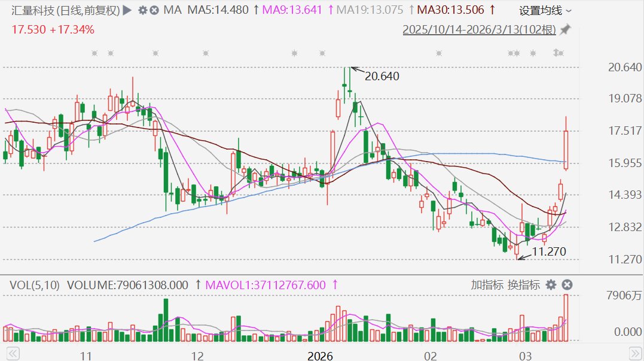
Task: Click the pin icon beside date range
Action: click(x=564, y=29)
